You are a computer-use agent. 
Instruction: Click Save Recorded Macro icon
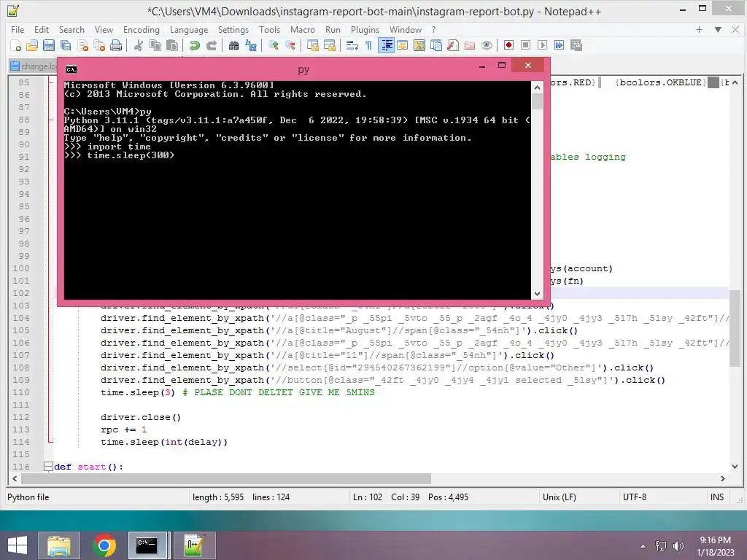point(576,45)
